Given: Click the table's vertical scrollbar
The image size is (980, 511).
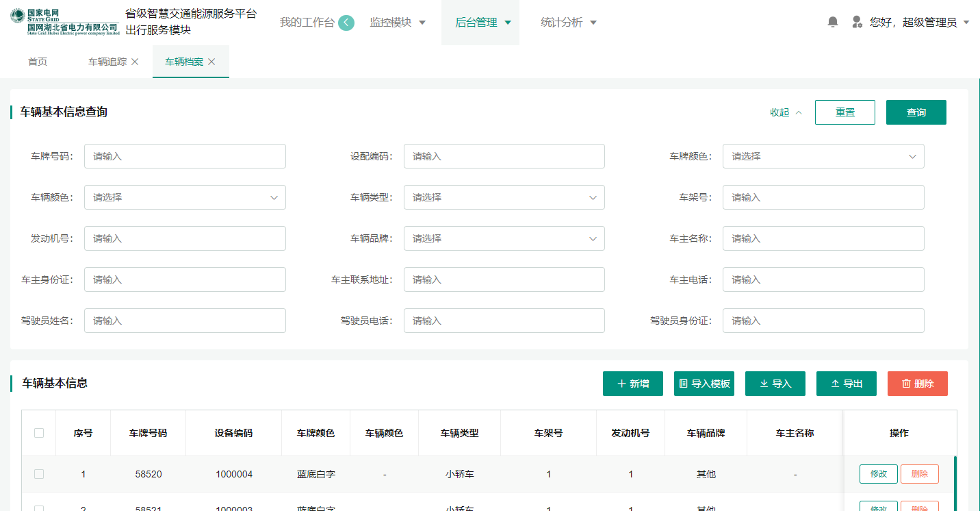Looking at the screenshot, I should pos(955,484).
